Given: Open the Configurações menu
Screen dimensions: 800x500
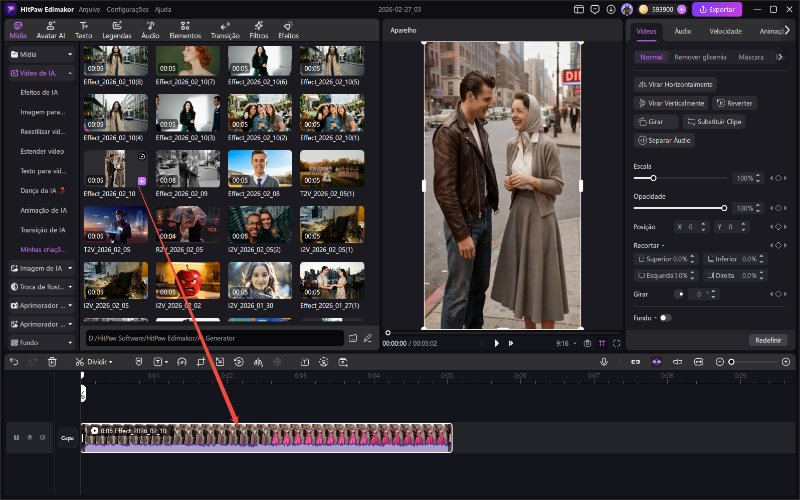Looking at the screenshot, I should click(128, 9).
